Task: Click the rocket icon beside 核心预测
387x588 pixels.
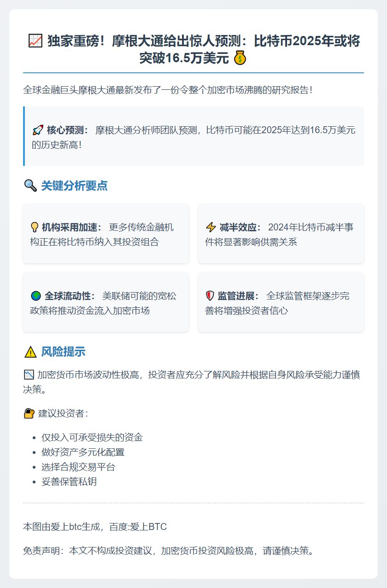Action: coord(38,130)
